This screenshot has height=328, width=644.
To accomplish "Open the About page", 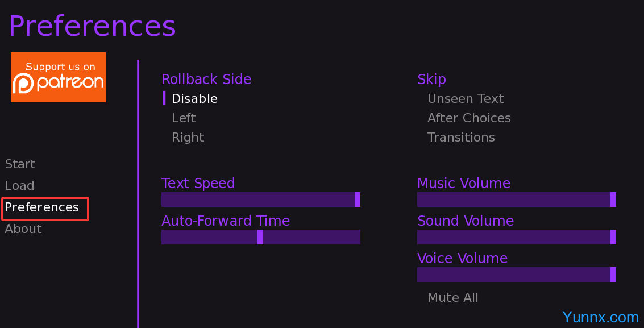I will click(x=23, y=229).
